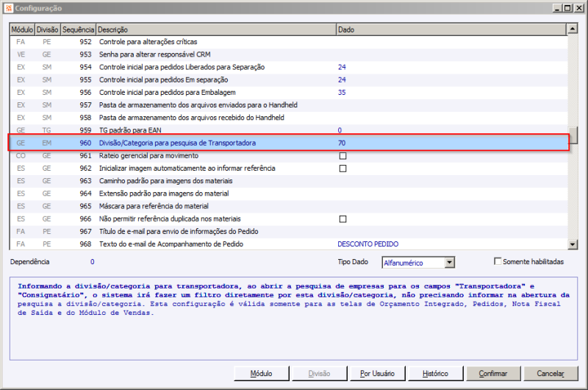
Task: Click the Módulo button
Action: [x=262, y=374]
